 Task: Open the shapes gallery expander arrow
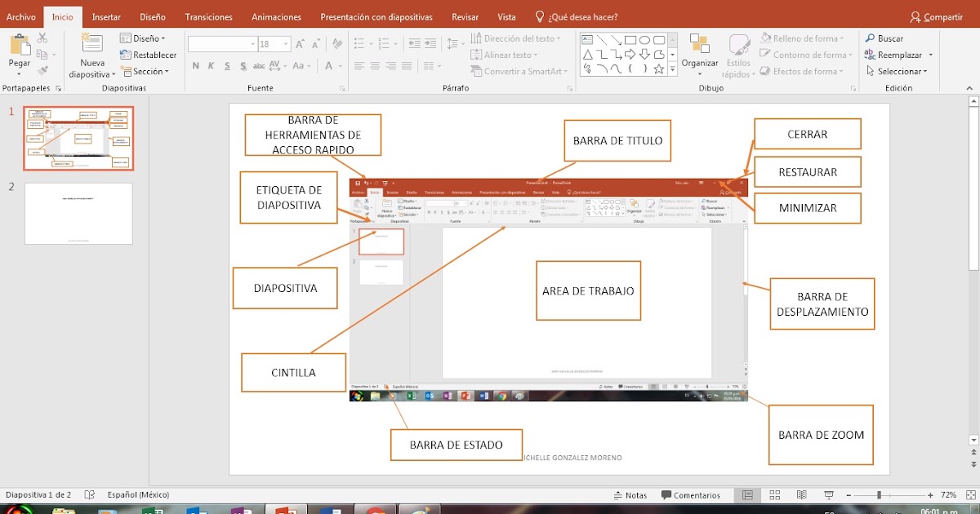[672, 68]
